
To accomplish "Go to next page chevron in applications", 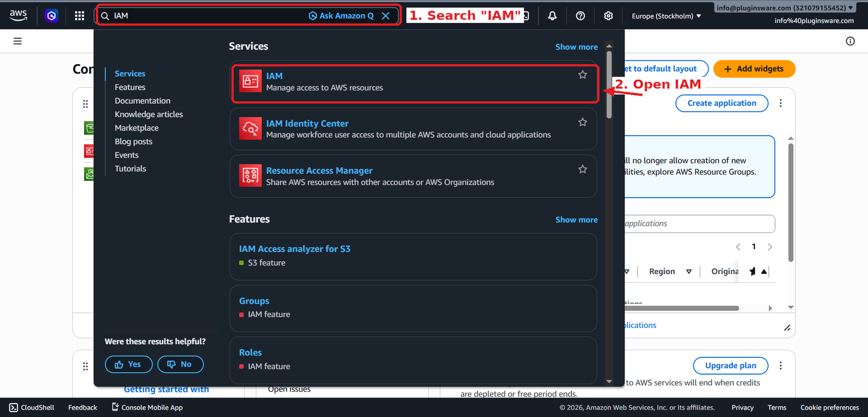I will pos(770,247).
